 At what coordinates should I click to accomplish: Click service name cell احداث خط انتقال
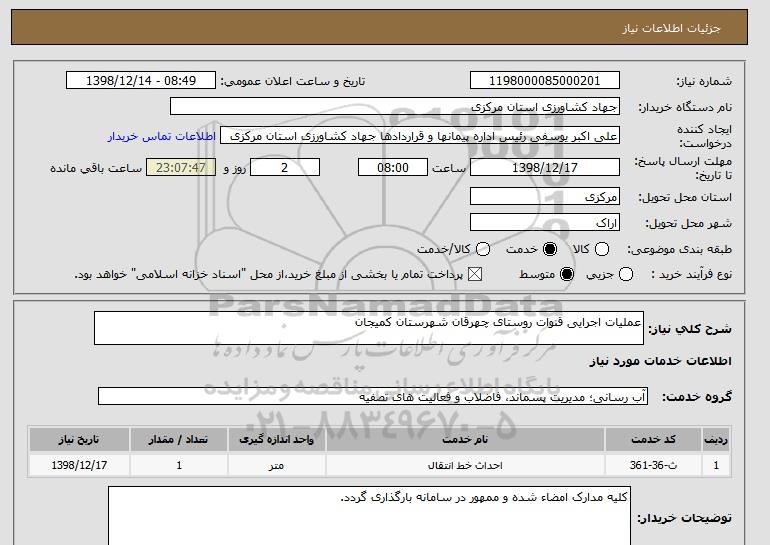(x=465, y=465)
